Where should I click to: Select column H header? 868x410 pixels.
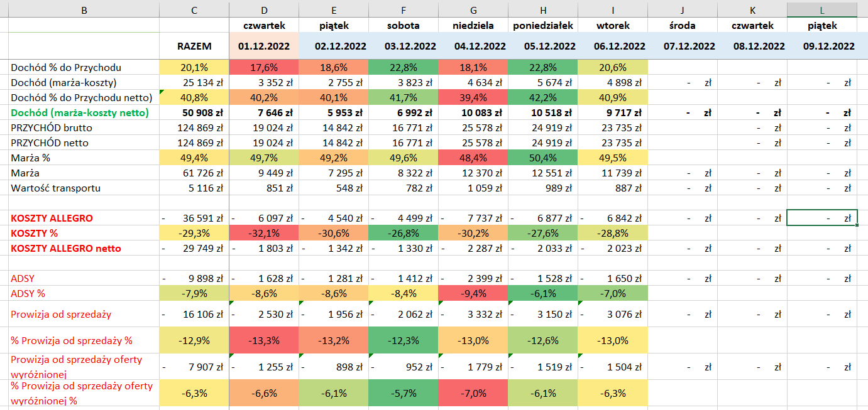pyautogui.click(x=542, y=9)
